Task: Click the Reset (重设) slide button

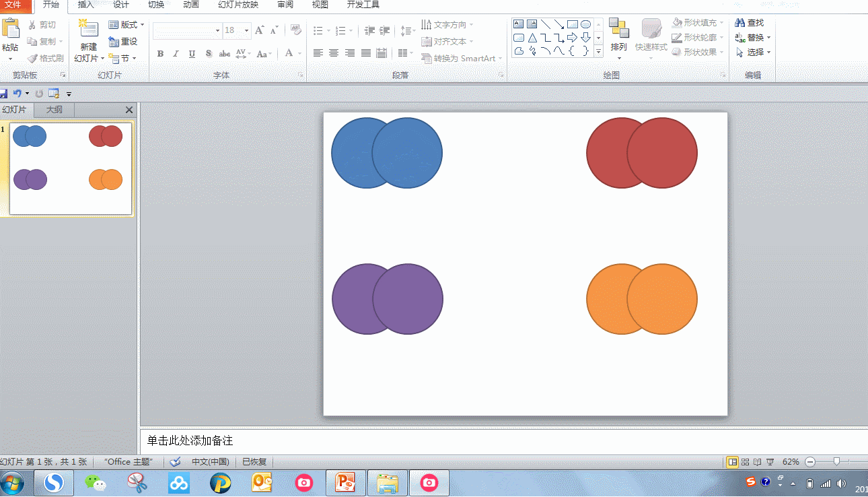Action: pos(123,42)
